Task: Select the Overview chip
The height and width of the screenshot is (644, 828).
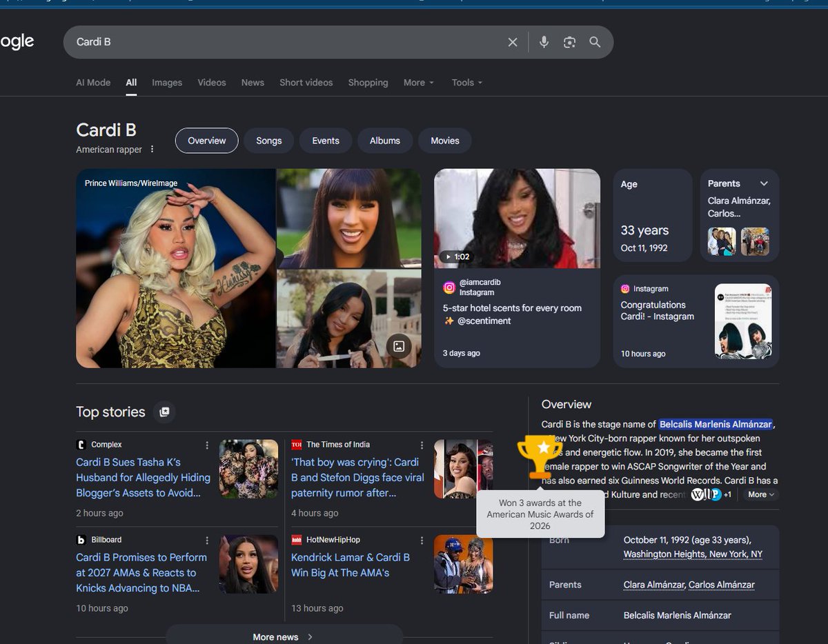Action: [x=207, y=141]
